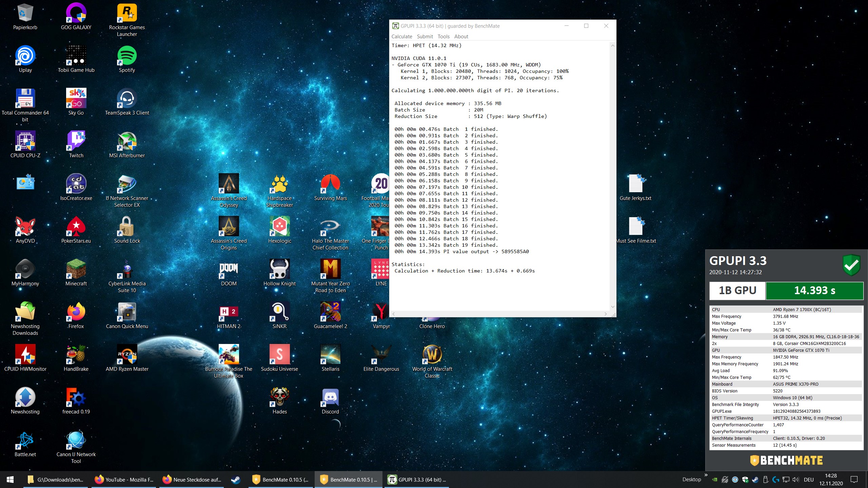Click the NVIDIA tray icon
The image size is (868, 488).
(x=714, y=480)
